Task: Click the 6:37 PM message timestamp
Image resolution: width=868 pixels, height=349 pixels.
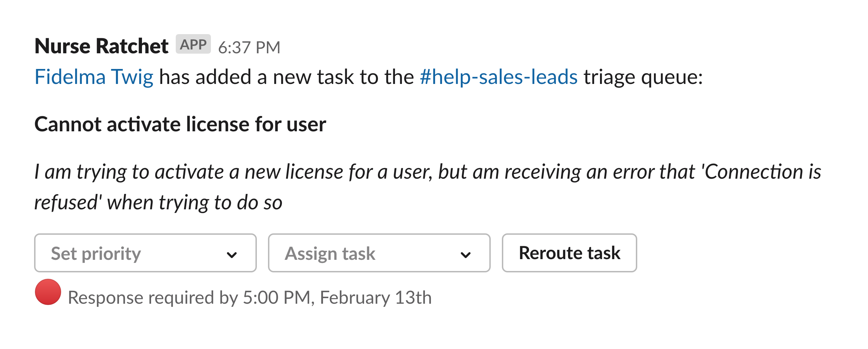Action: tap(249, 47)
